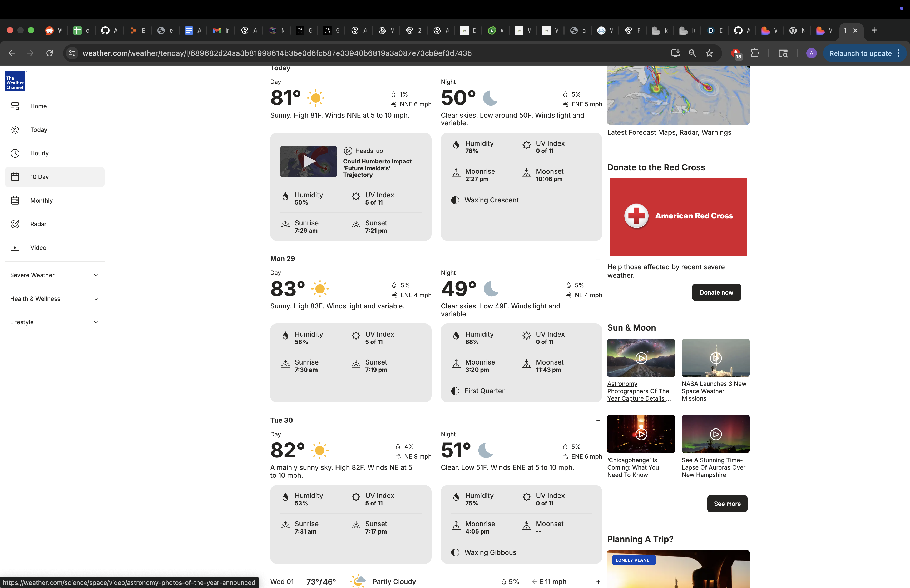Viewport: 910px width, 588px height.
Task: Expand the Wed 01 forecast row
Action: 598,581
